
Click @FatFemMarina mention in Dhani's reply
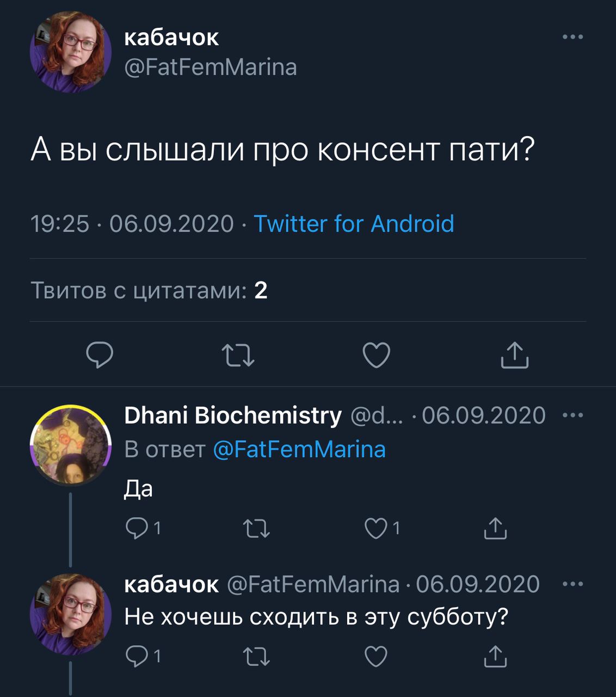pos(299,450)
